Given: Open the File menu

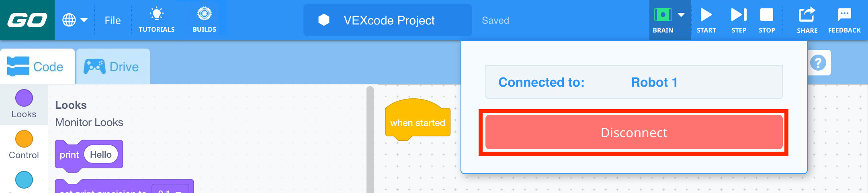Looking at the screenshot, I should 113,20.
